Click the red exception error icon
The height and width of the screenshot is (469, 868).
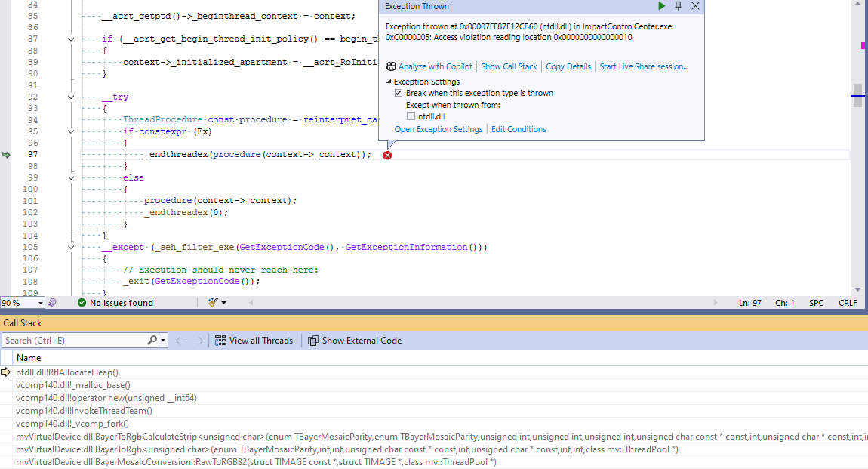pyautogui.click(x=387, y=155)
